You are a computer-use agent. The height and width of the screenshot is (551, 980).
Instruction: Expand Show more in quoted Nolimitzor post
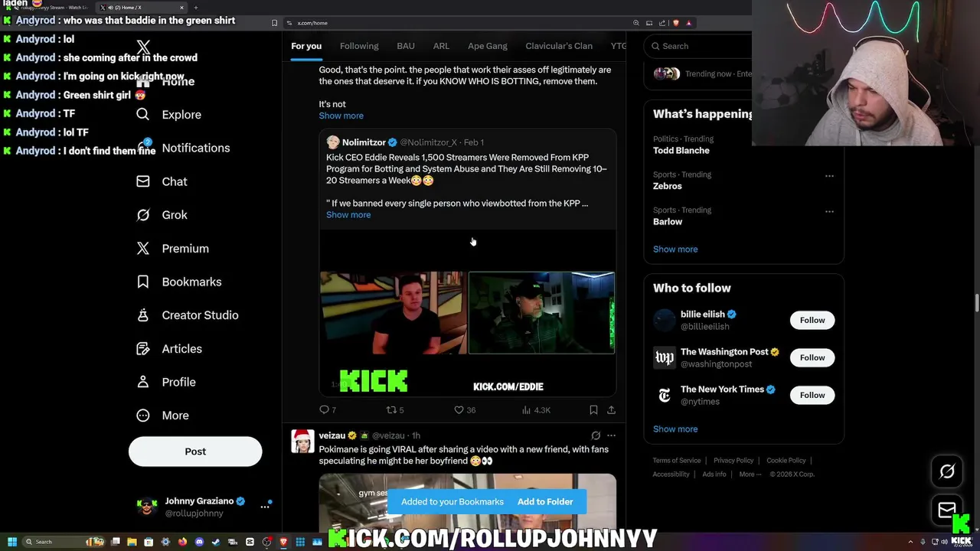[x=348, y=215]
